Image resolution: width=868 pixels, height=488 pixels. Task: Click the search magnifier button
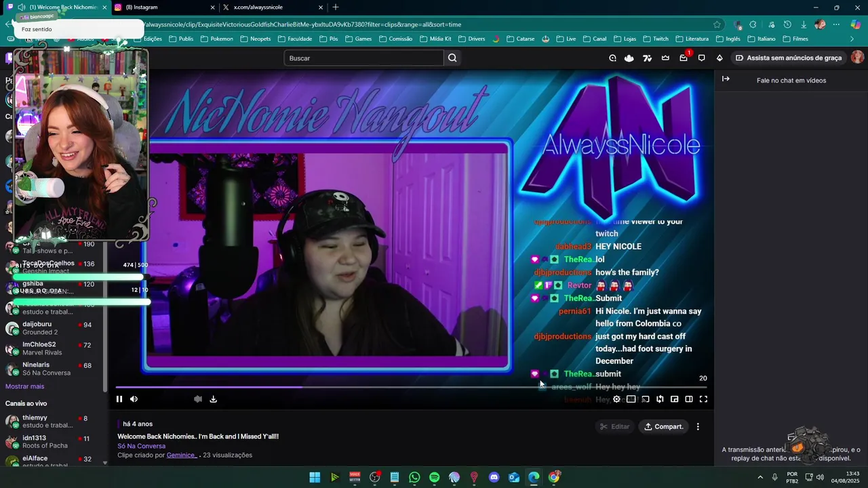(452, 58)
